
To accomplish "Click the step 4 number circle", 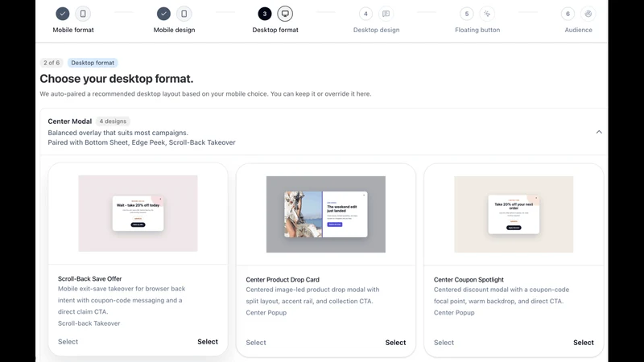I will coord(365,14).
